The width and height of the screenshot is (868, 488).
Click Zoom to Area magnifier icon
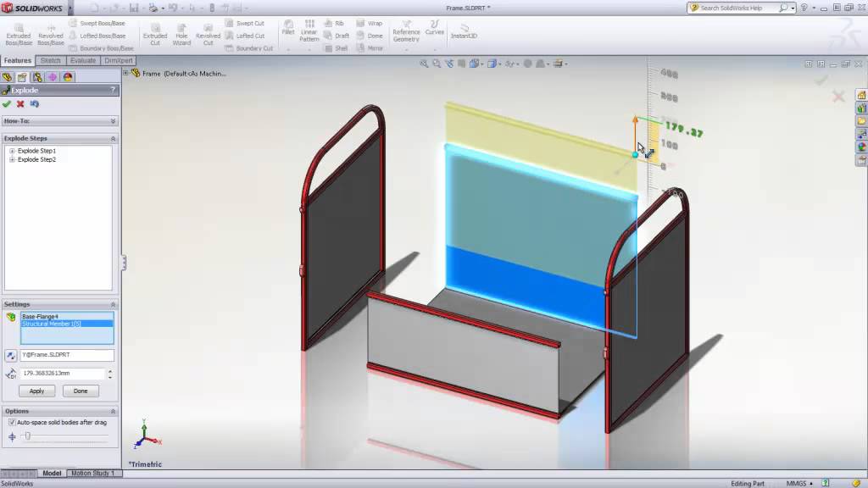tap(437, 64)
